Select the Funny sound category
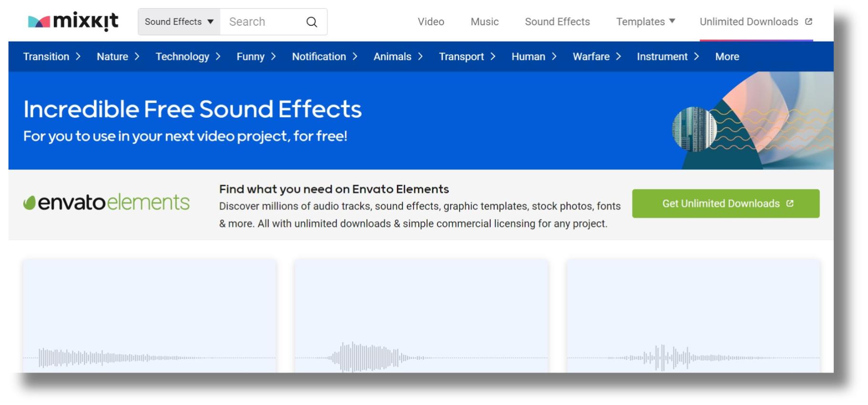This screenshot has height=405, width=868. (250, 57)
